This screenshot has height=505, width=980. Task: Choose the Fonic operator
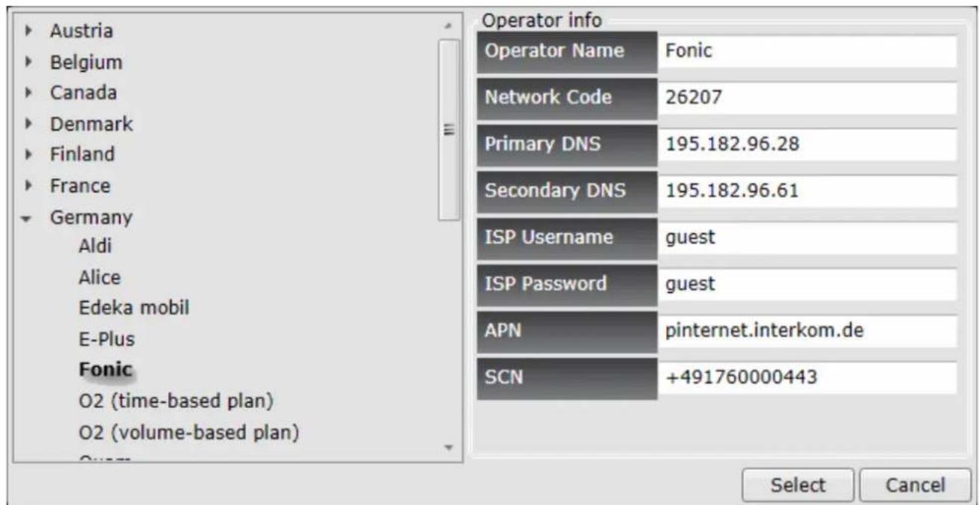pyautogui.click(x=105, y=371)
